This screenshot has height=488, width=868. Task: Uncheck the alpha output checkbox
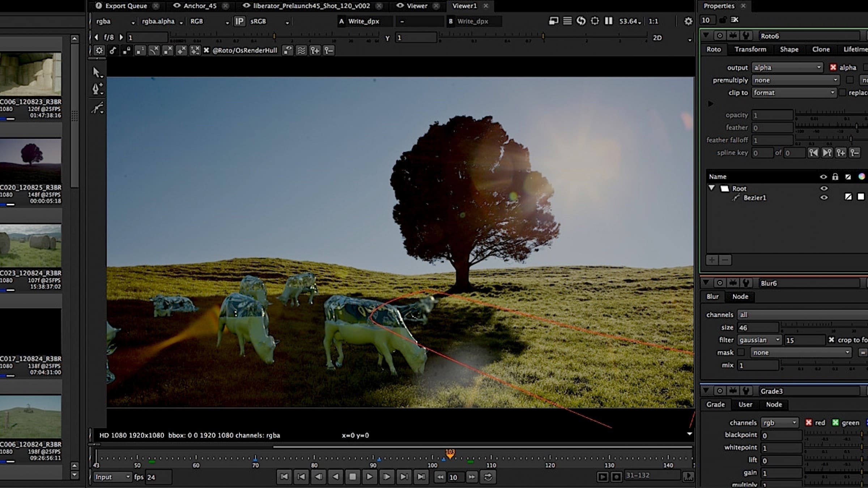[x=833, y=68]
